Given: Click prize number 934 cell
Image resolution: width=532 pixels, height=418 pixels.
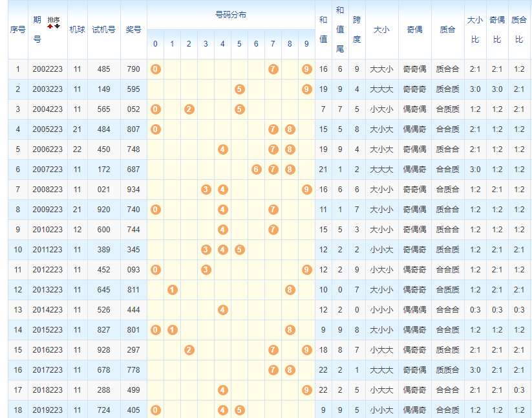Looking at the screenshot, I should pyautogui.click(x=133, y=190).
